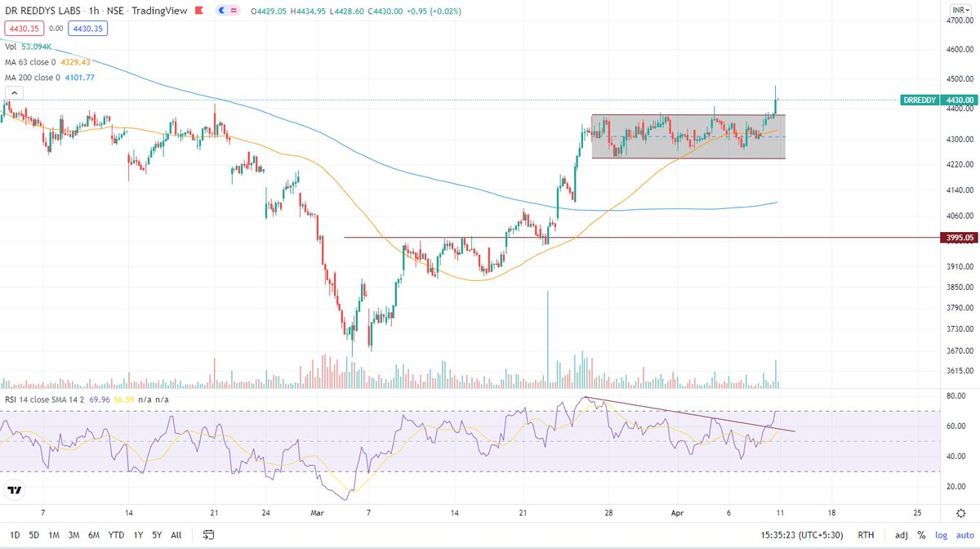Toggle percent scale mode
This screenshot has width=980, height=549.
tap(921, 535)
